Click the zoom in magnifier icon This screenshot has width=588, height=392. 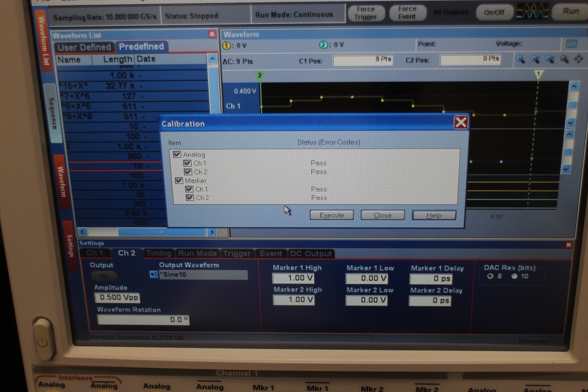tap(520, 60)
